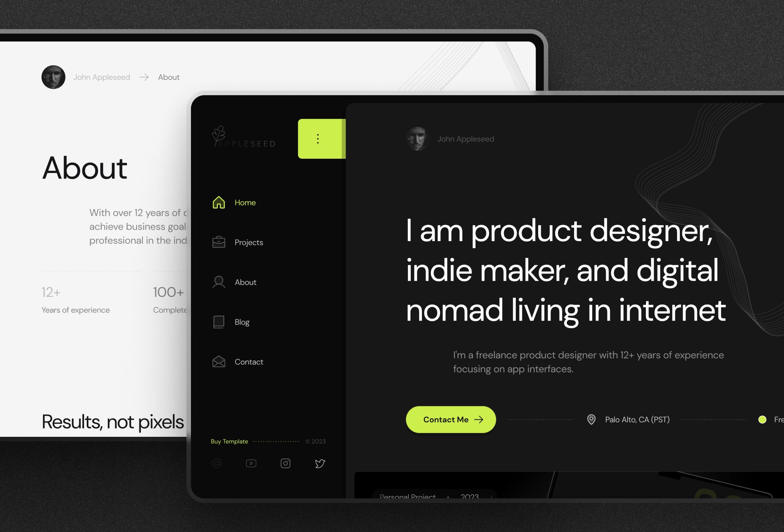Open the Buy Template link

[229, 440]
